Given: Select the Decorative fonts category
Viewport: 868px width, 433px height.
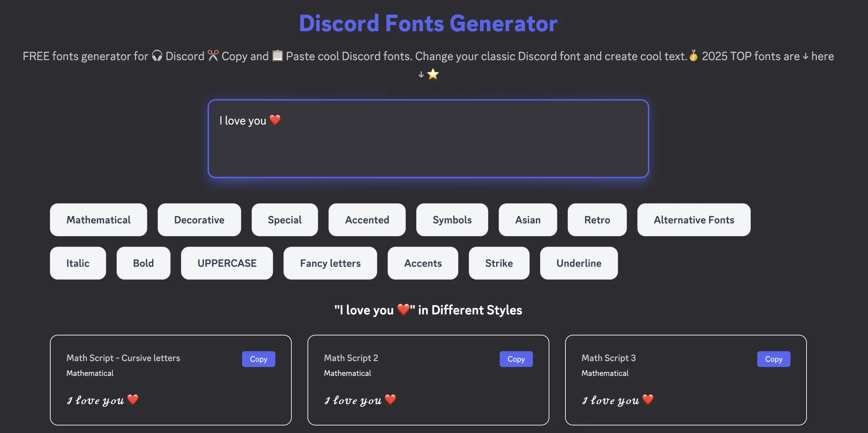Looking at the screenshot, I should click(x=199, y=220).
